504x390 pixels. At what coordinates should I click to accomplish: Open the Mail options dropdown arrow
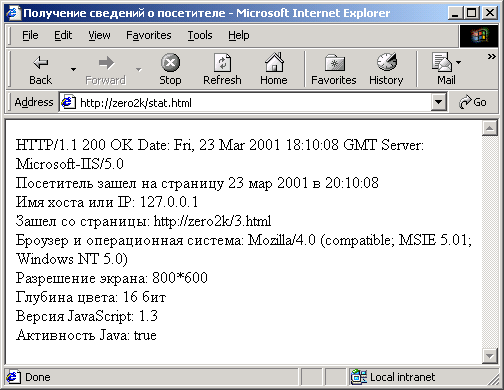(x=459, y=62)
